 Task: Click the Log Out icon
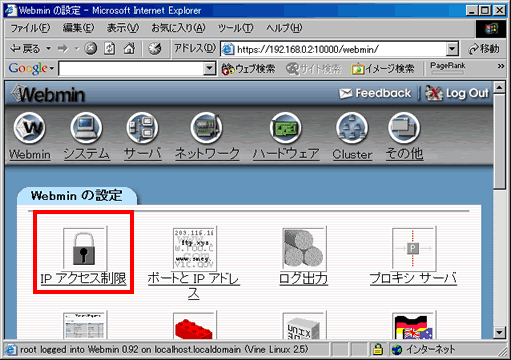[433, 93]
